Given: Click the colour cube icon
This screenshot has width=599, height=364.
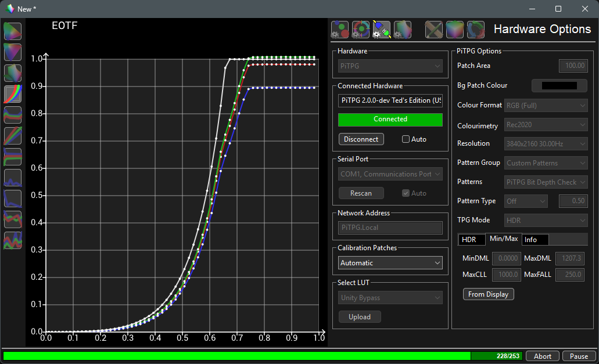Looking at the screenshot, I should tap(455, 30).
